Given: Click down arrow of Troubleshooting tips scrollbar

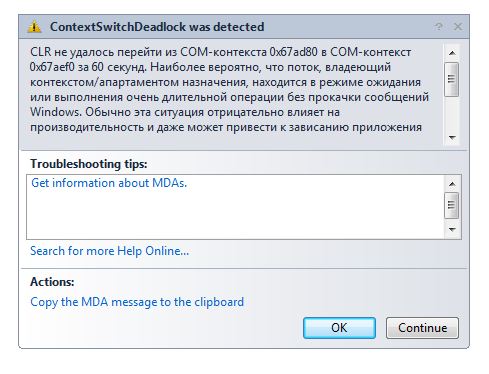Looking at the screenshot, I should point(452,229).
